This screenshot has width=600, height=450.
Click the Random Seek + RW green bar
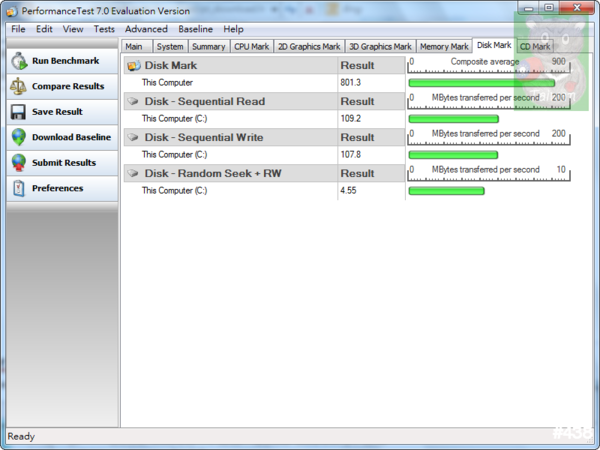pyautogui.click(x=447, y=191)
